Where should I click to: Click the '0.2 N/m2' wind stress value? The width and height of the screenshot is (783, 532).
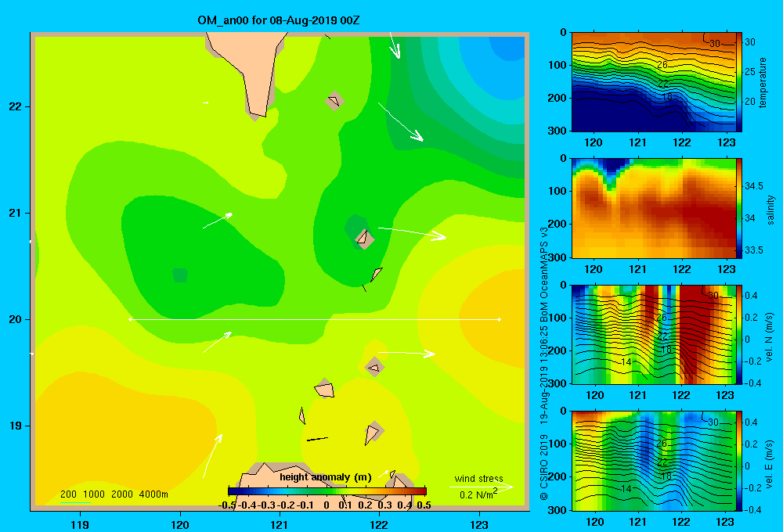coord(478,494)
